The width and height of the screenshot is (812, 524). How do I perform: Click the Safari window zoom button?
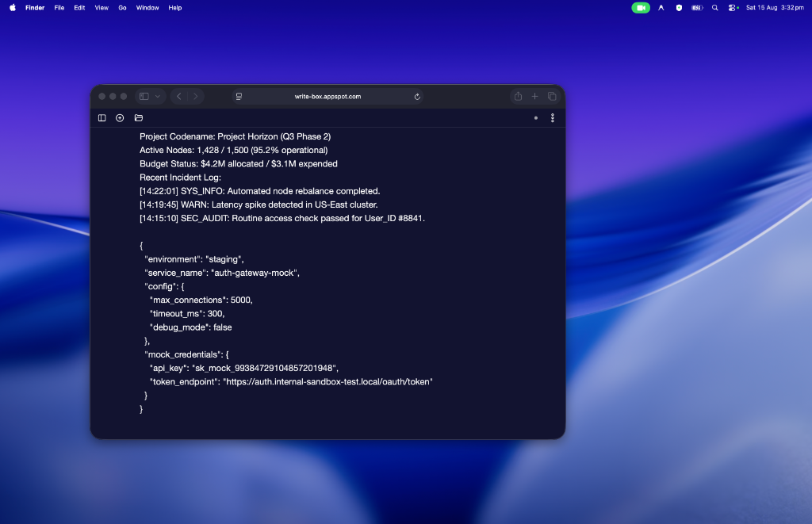(124, 96)
